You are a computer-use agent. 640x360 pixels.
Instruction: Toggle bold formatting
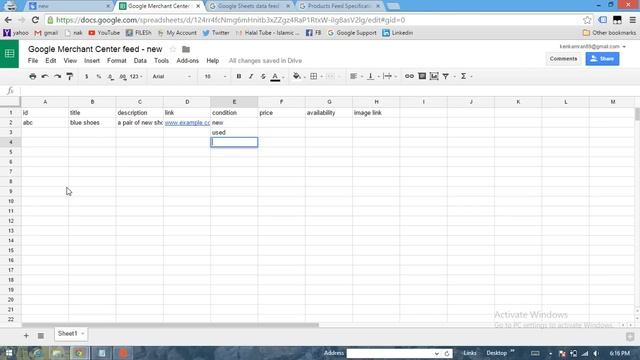point(239,76)
